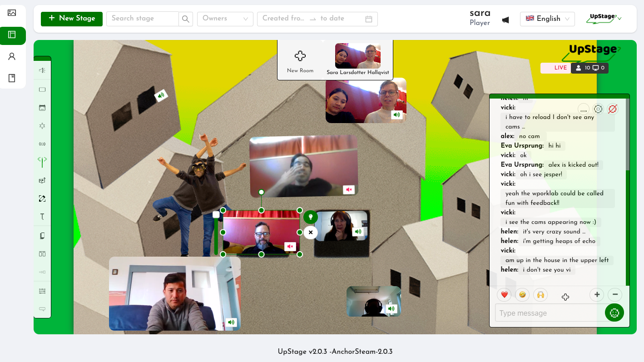Open the UpStage account menu chevron

click(619, 19)
